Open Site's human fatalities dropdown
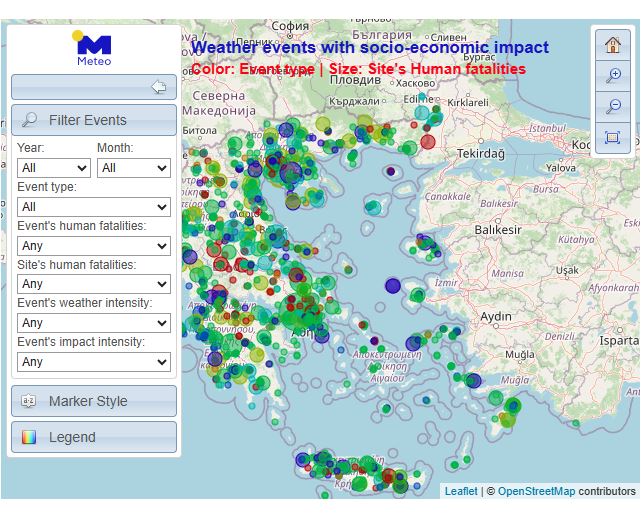Viewport: 641px width, 518px height. click(x=94, y=284)
